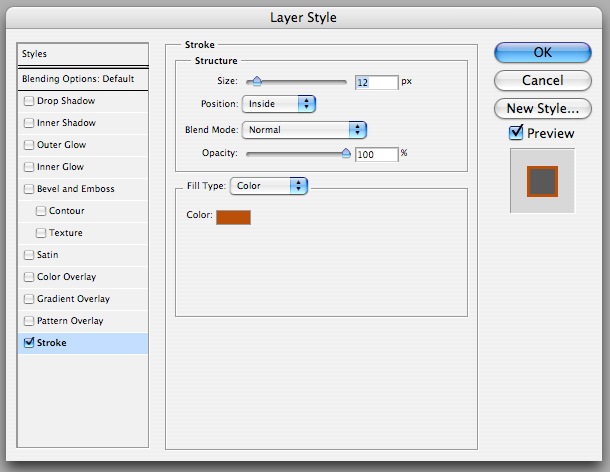Check the Bevel and Emboss box
Image resolution: width=610 pixels, height=472 pixels.
(27, 189)
